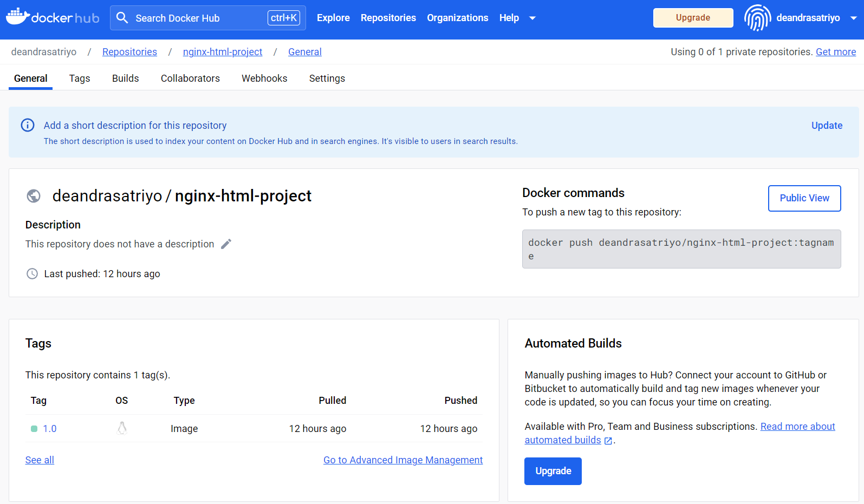Viewport: 864px width, 504px height.
Task: Open the Explore menu
Action: (x=333, y=18)
